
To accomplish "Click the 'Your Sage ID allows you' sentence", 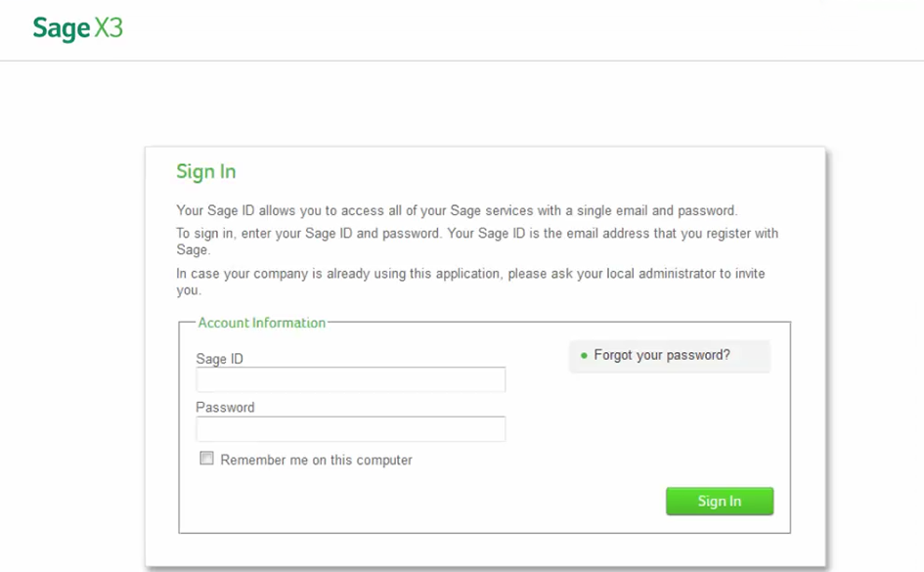I will tap(456, 210).
